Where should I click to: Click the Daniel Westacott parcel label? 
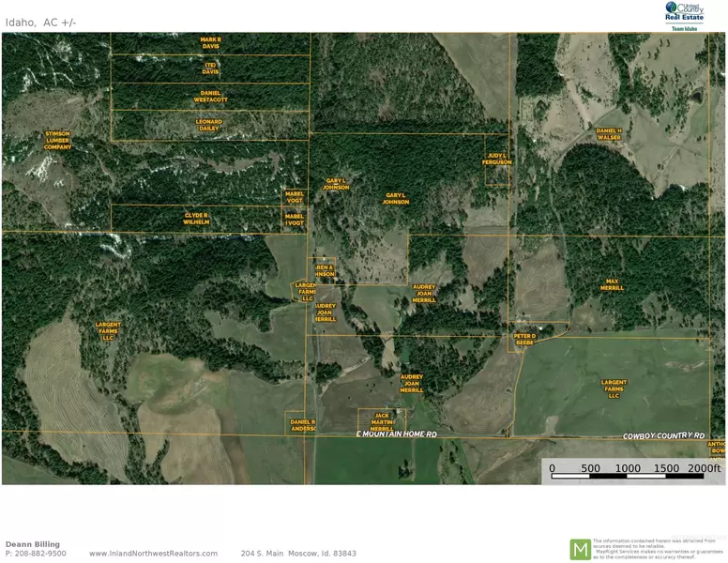[x=210, y=96]
